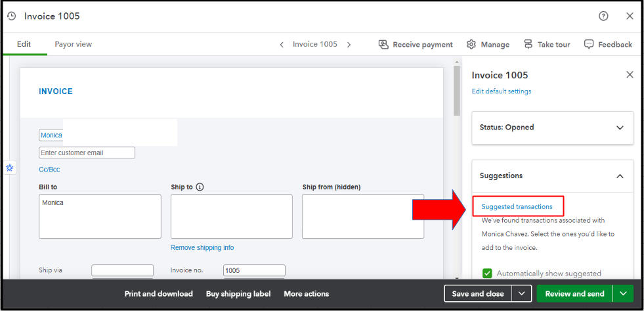Switch to Payor view tab
Screen dimensions: 644x311
pos(73,44)
